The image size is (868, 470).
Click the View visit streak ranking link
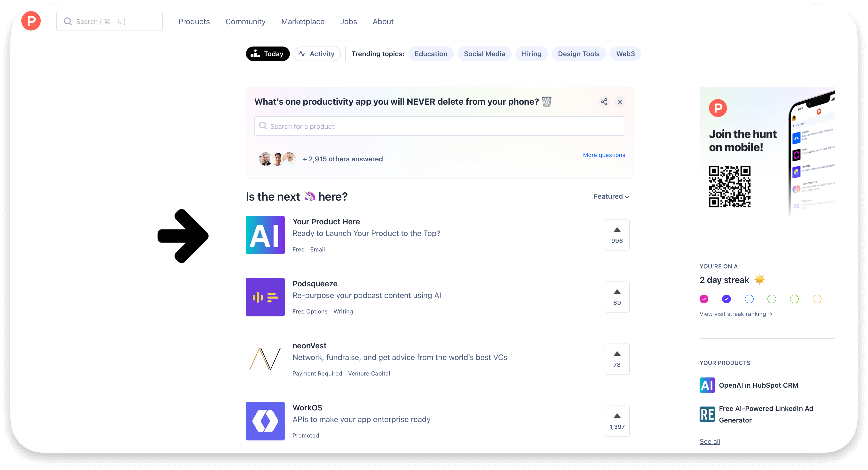(735, 314)
